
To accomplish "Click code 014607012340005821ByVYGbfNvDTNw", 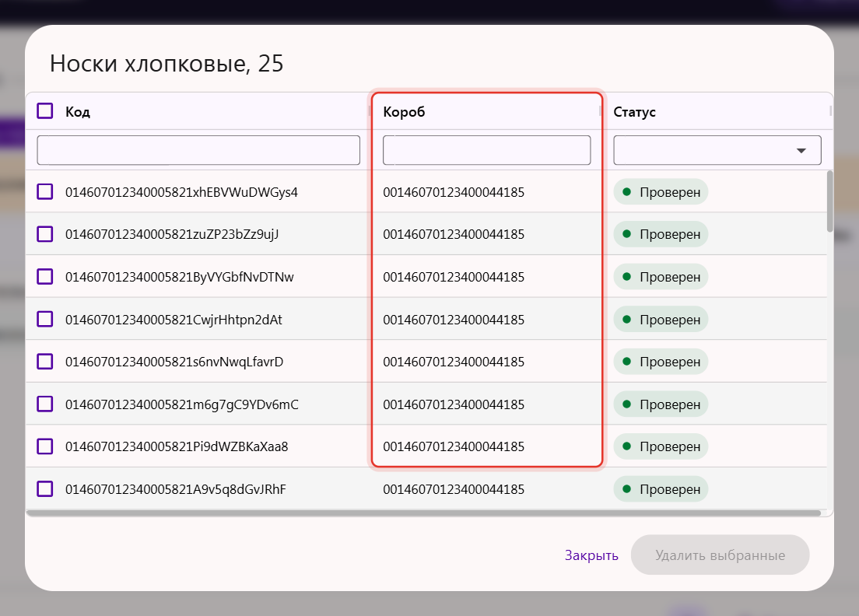I will click(180, 277).
